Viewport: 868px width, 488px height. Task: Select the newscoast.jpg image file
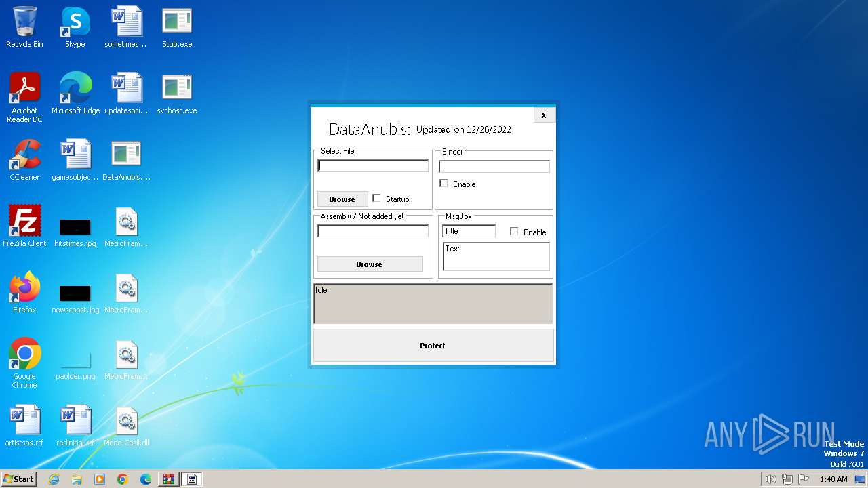pyautogui.click(x=75, y=298)
